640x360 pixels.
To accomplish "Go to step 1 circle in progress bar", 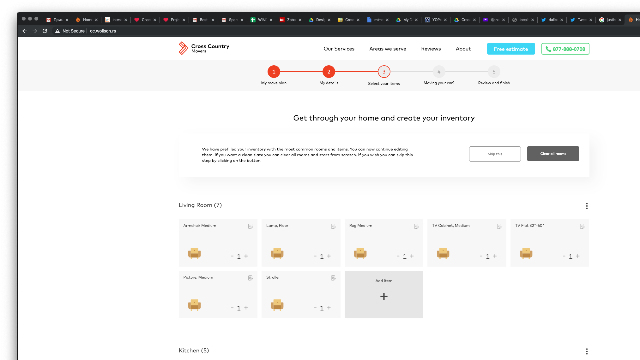I will click(x=274, y=72).
